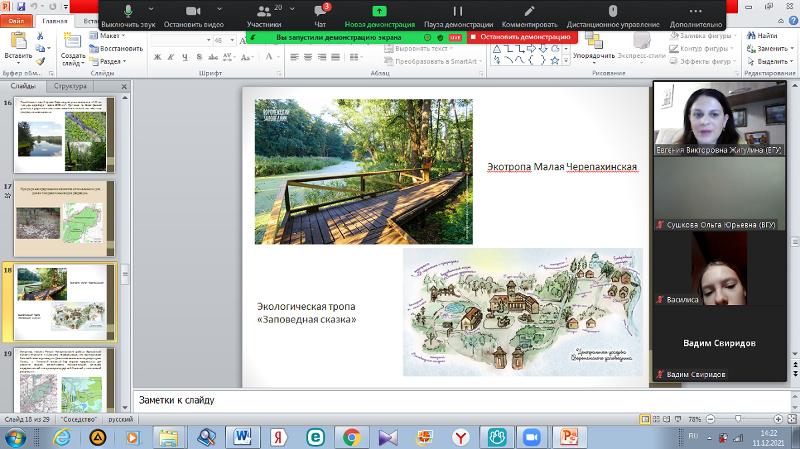Click the Find button in Editing
The height and width of the screenshot is (449, 800).
[x=766, y=36]
